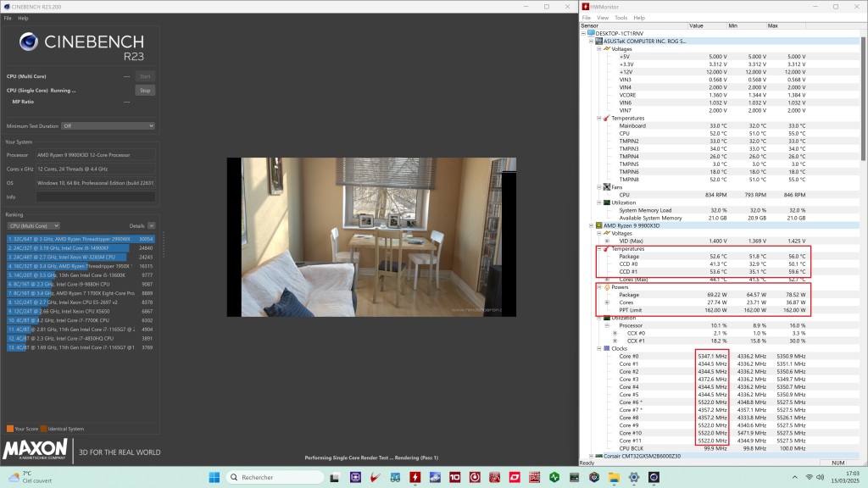
Task: Click the taskbar Rechercher search box
Action: pos(275,477)
